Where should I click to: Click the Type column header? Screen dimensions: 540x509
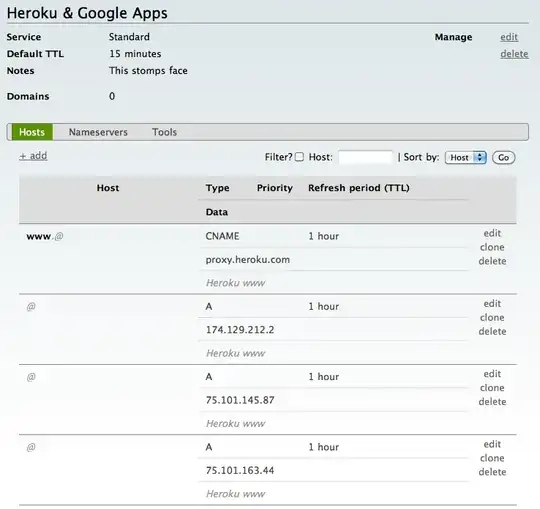[217, 188]
